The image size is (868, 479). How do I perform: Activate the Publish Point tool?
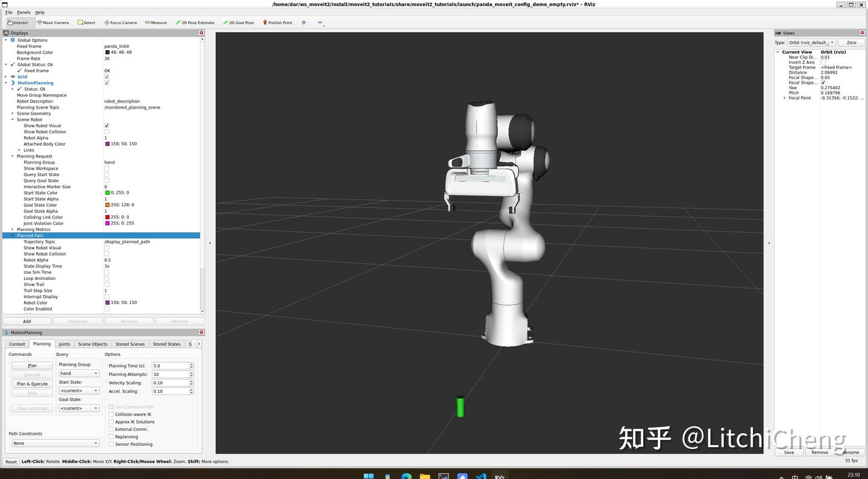(277, 22)
